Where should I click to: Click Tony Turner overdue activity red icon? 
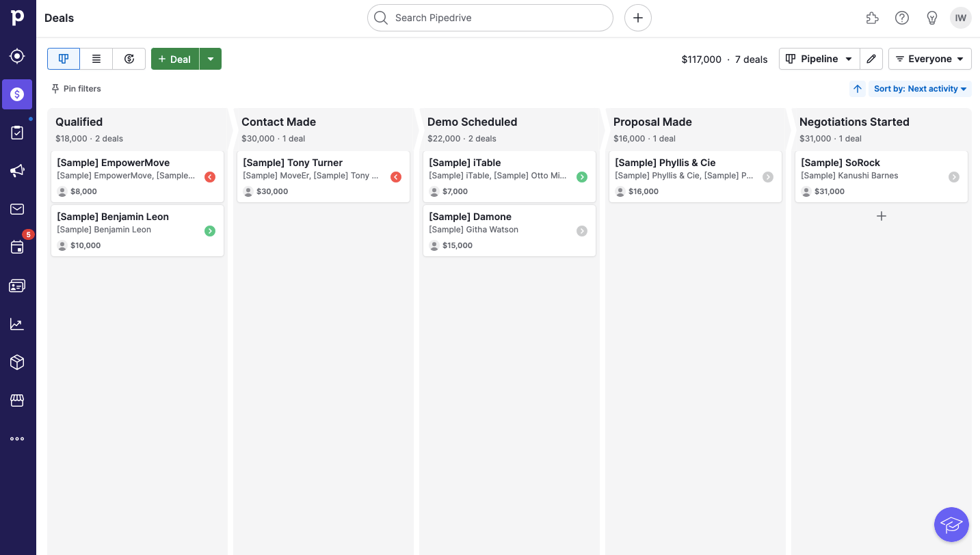coord(396,177)
